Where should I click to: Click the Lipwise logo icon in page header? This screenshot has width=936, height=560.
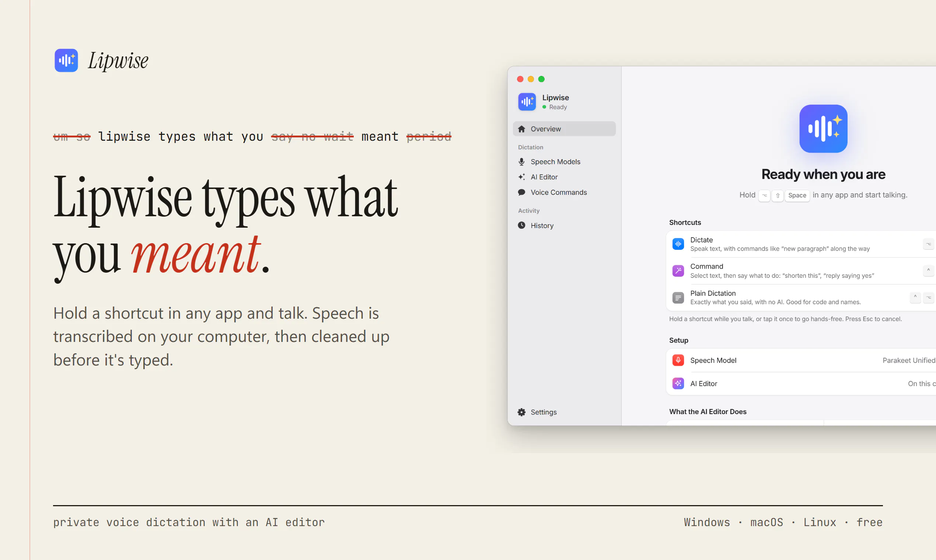pyautogui.click(x=66, y=60)
